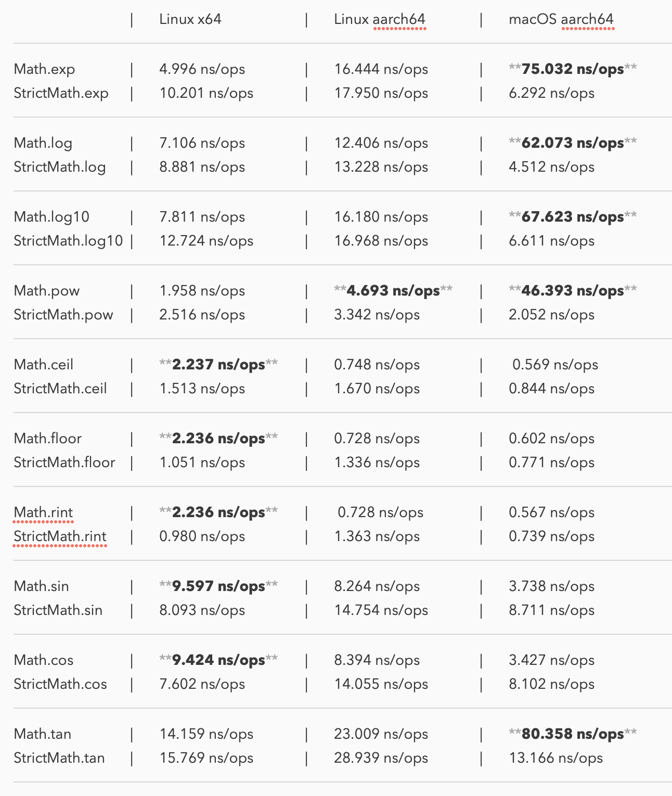Click the StrictMath.tan row label

(x=59, y=758)
